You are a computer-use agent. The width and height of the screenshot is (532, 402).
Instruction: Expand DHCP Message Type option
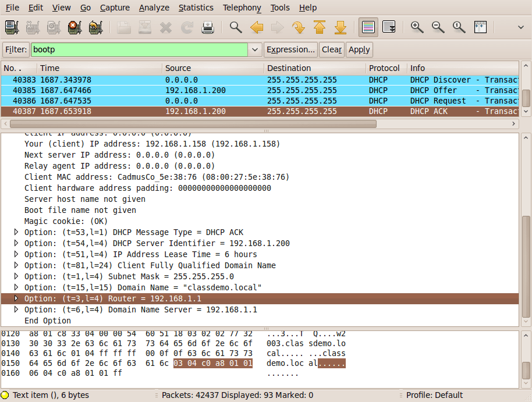pos(16,232)
